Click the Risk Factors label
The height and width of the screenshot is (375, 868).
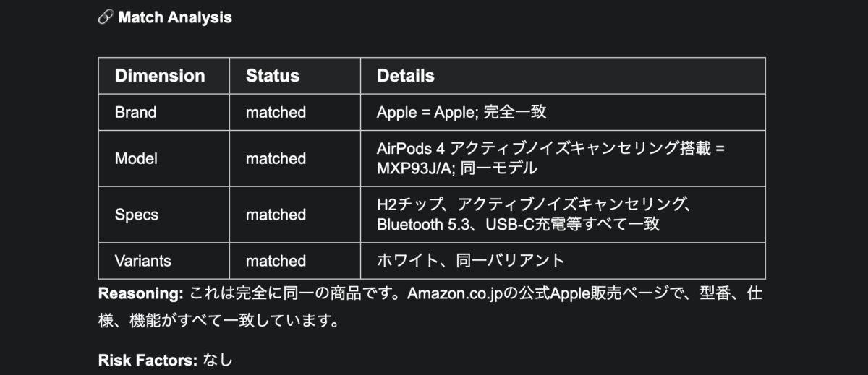point(148,359)
